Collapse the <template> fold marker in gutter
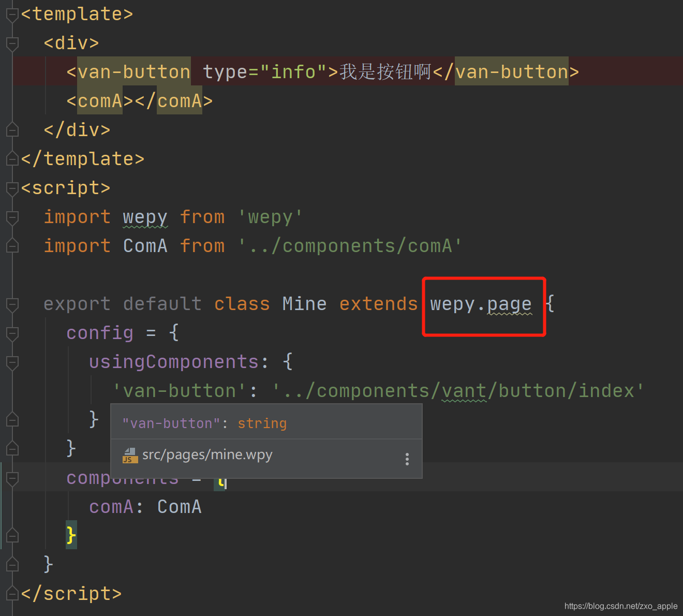 [x=12, y=15]
